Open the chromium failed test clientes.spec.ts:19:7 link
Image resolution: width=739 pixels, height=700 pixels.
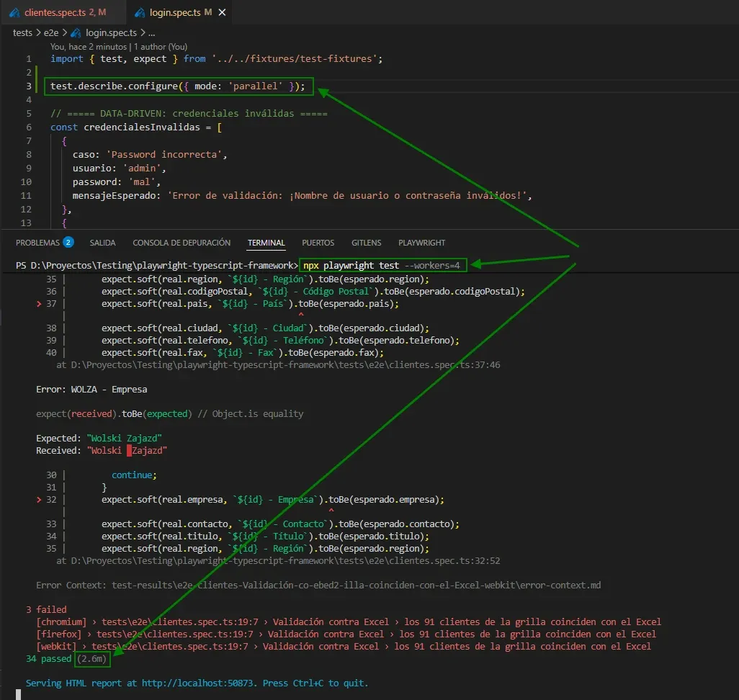click(x=180, y=622)
